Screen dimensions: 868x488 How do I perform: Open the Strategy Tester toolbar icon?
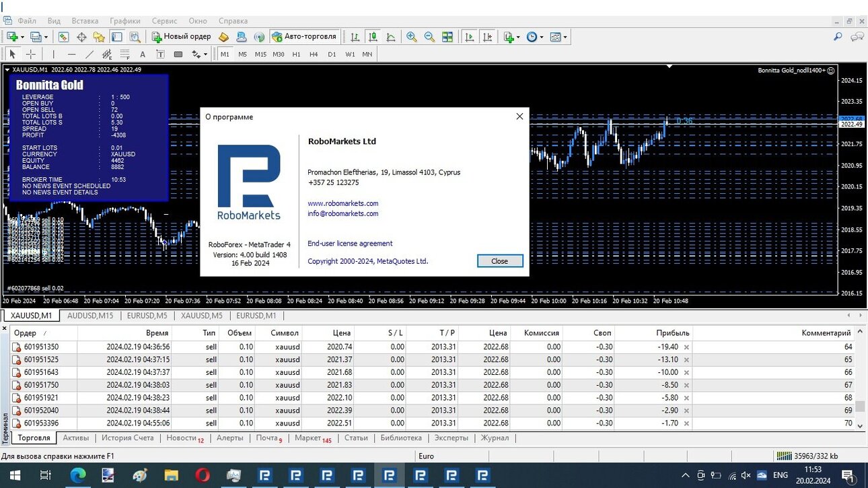135,37
